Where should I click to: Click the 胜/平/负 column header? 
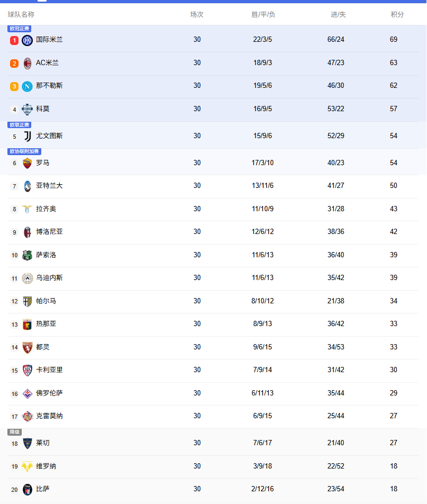(263, 15)
